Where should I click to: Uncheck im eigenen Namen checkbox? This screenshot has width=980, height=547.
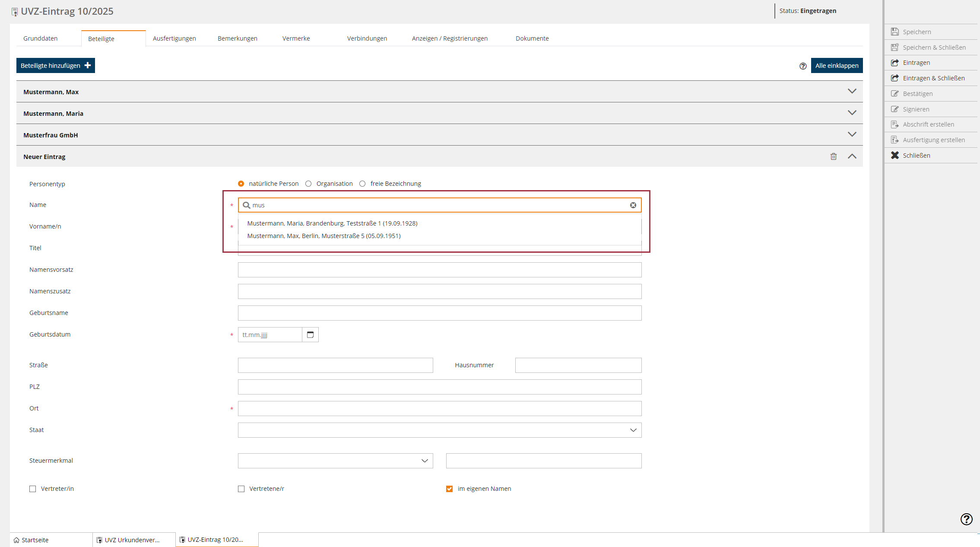tap(450, 489)
